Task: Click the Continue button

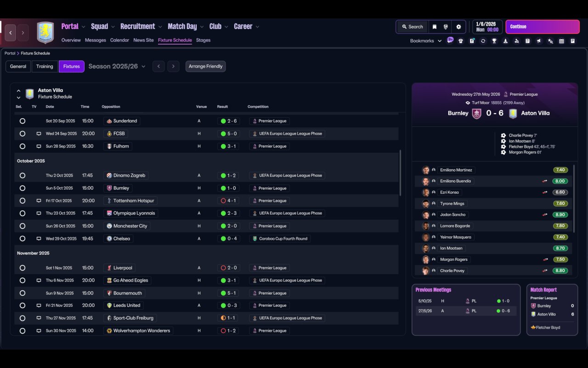Action: (x=543, y=27)
